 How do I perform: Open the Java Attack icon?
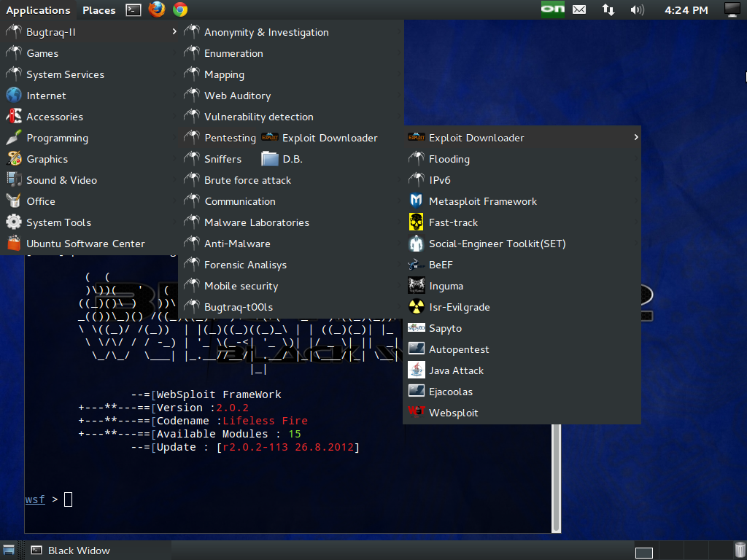coord(416,370)
